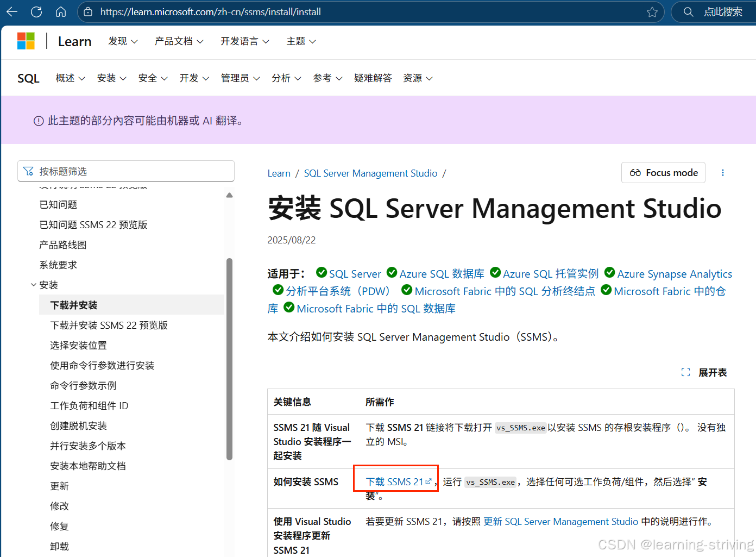Click Azure SQL 托管实例 link

tap(551, 274)
